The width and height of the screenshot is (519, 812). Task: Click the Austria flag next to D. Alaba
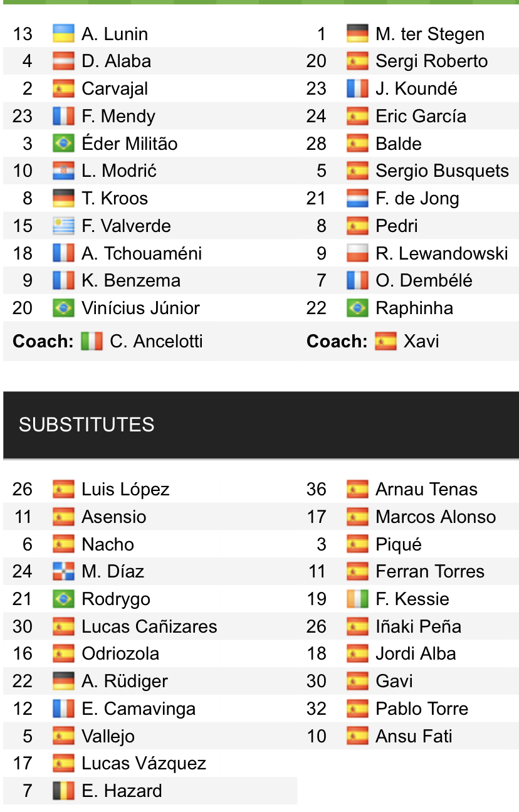point(63,61)
